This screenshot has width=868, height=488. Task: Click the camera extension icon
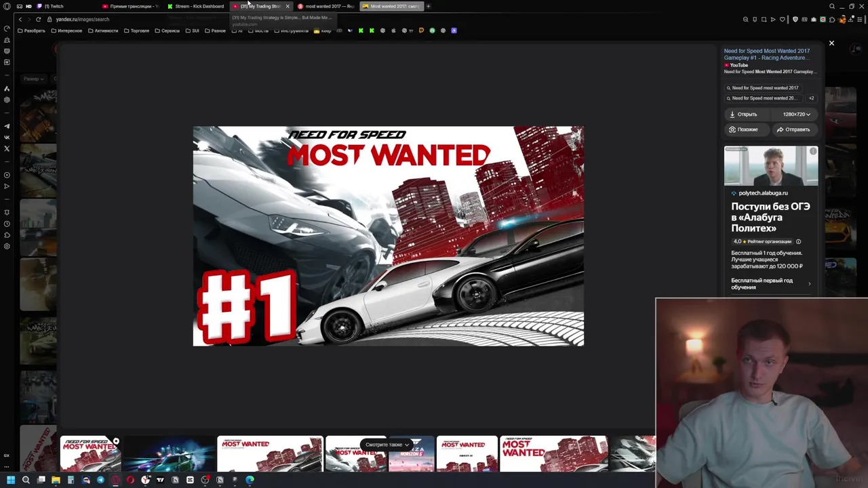pyautogui.click(x=814, y=19)
